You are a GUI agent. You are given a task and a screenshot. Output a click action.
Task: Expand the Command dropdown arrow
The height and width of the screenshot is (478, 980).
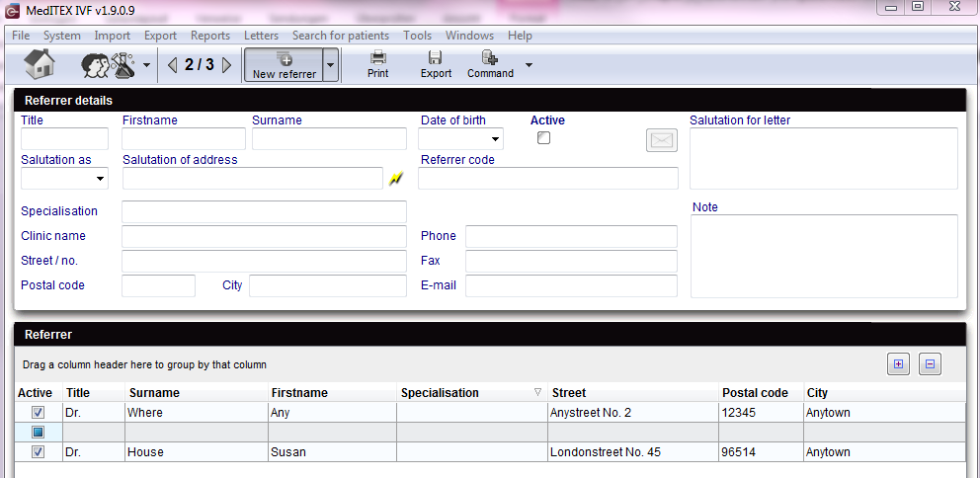[529, 64]
